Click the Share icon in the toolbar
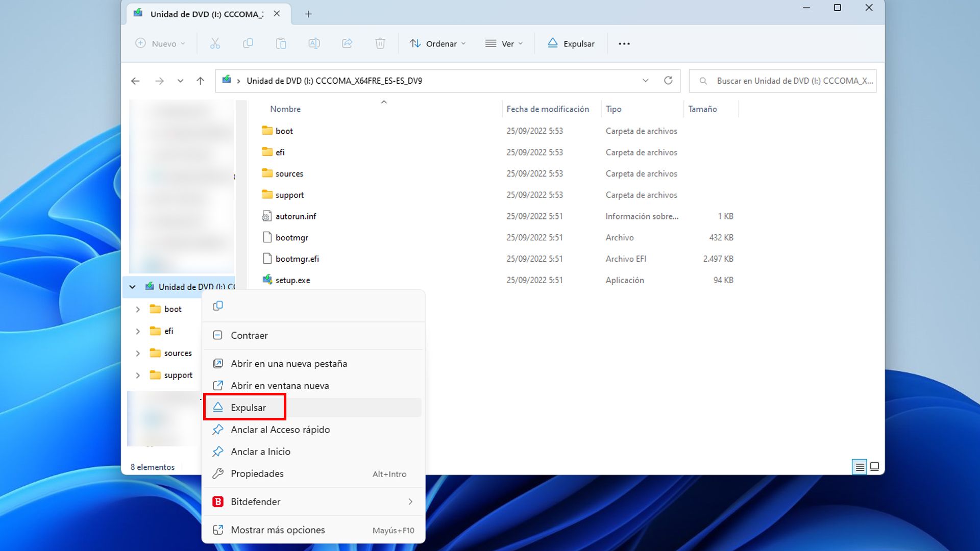 pyautogui.click(x=347, y=43)
